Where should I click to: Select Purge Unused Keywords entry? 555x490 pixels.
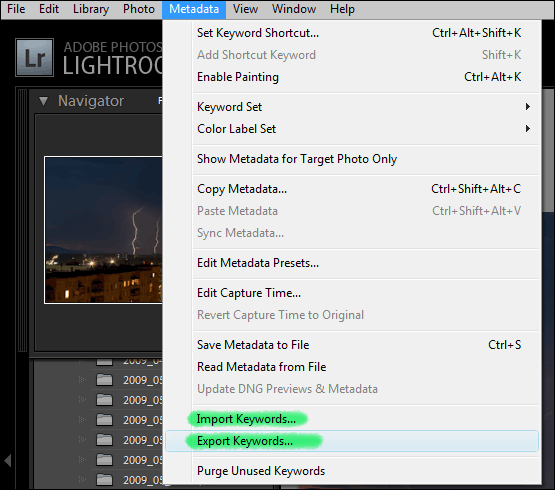click(x=352, y=471)
